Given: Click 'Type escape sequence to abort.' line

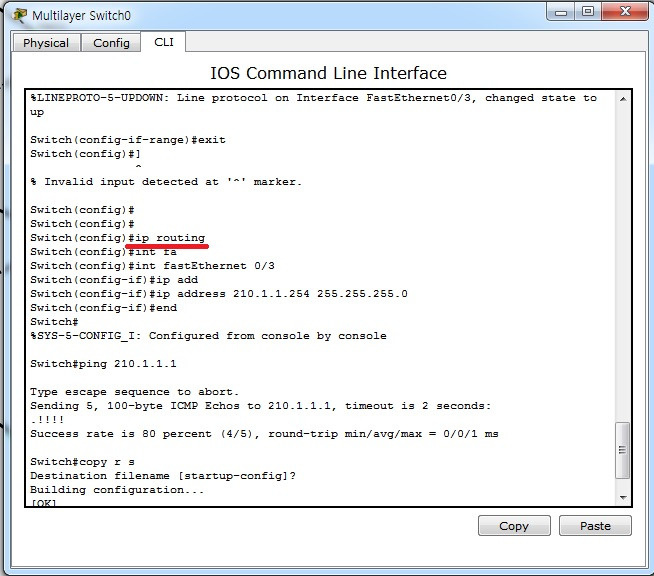Looking at the screenshot, I should pos(134,392).
